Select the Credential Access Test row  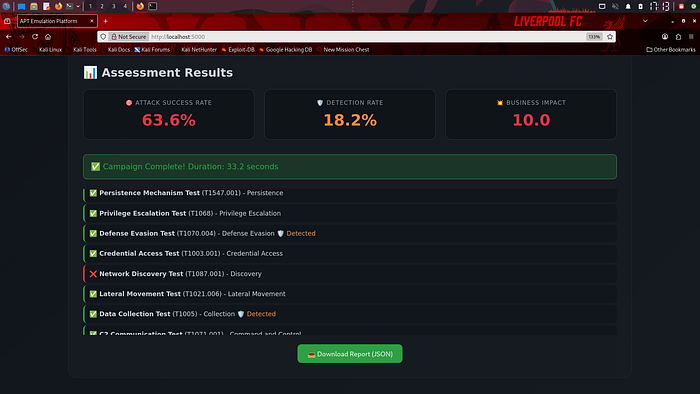tap(350, 253)
